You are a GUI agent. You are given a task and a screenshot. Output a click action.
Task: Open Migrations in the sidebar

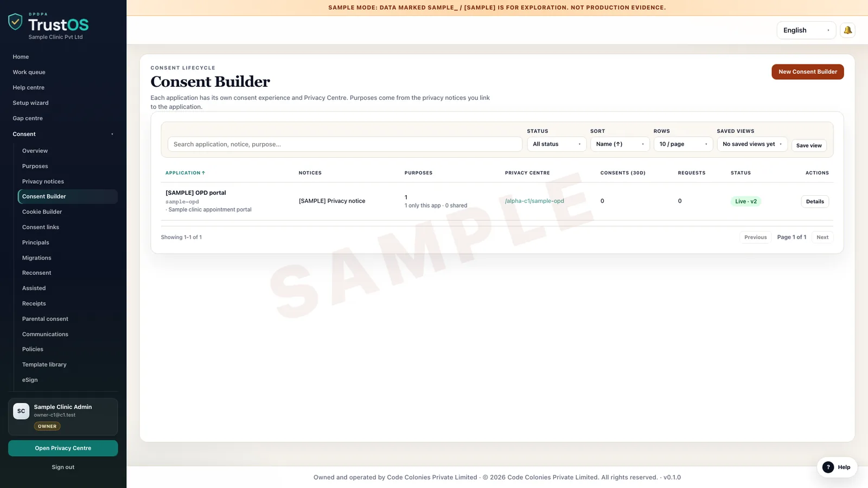click(x=36, y=258)
